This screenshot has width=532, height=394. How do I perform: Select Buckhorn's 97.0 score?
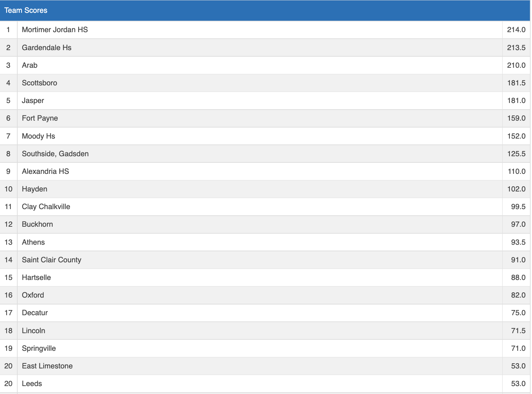coord(518,224)
